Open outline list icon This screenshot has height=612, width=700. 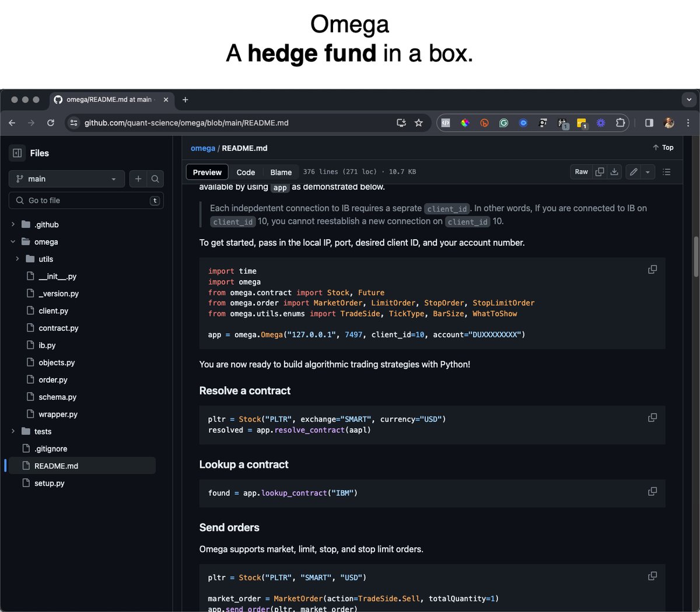(667, 172)
